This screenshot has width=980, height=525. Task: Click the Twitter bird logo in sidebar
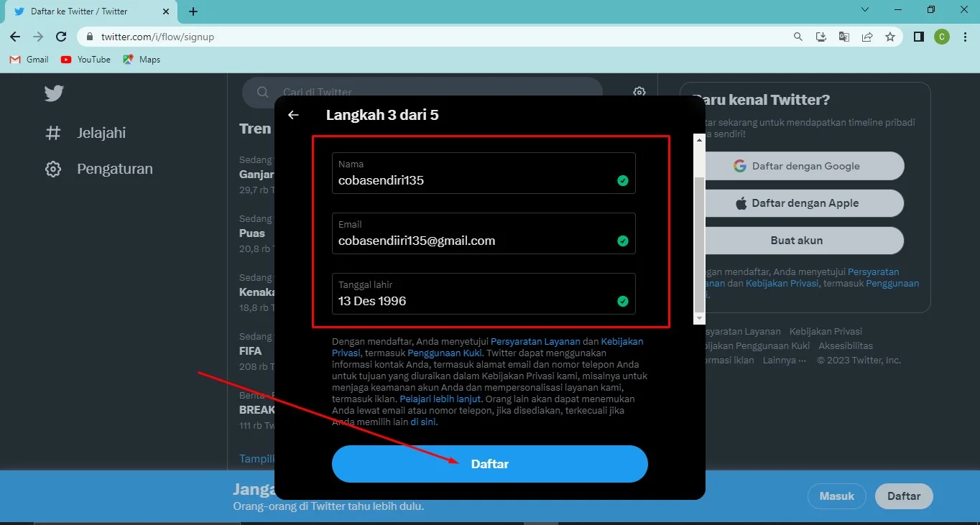[x=54, y=93]
